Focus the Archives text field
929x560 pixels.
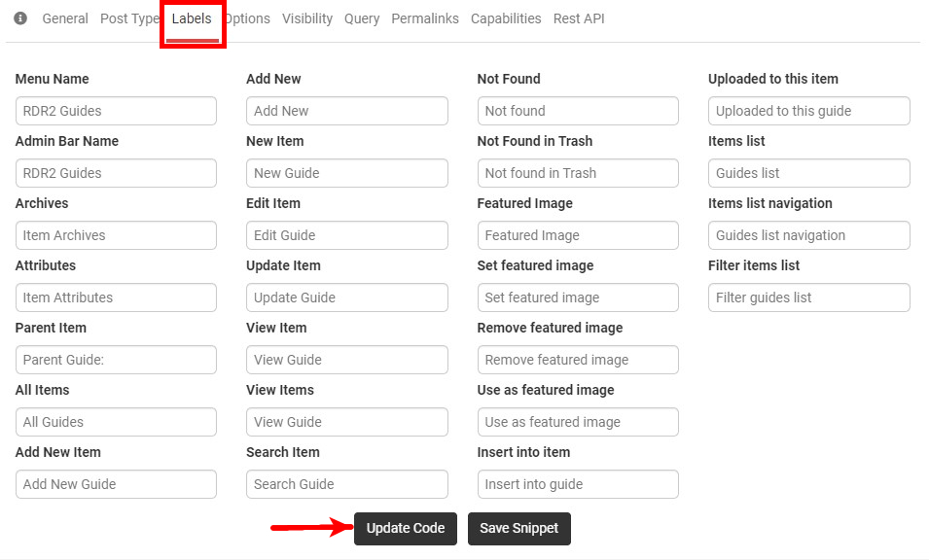(116, 234)
